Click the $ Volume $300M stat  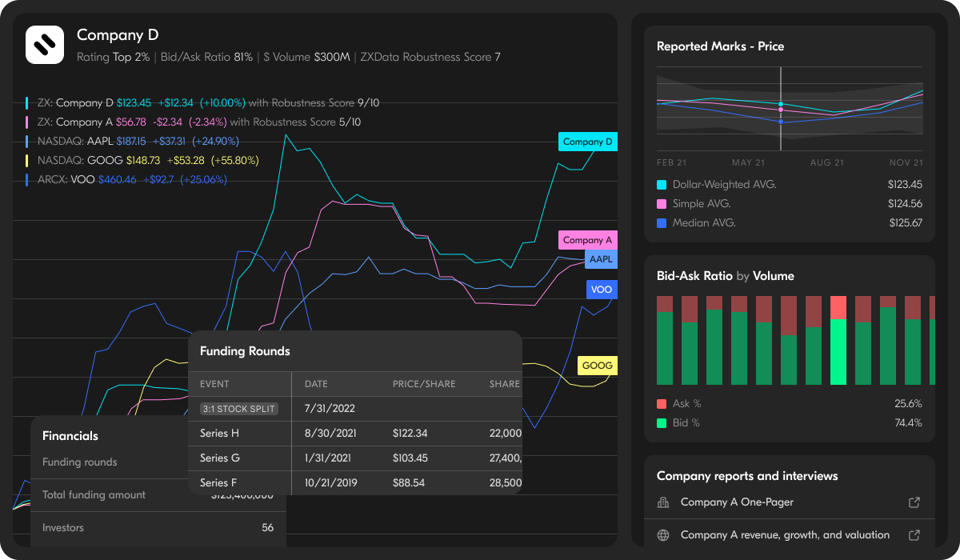coord(306,58)
